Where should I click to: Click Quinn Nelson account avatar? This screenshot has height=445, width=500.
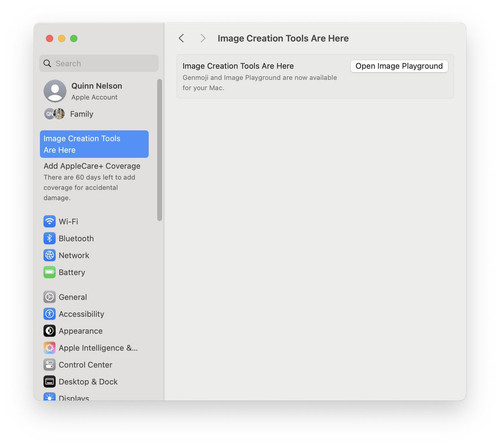[x=55, y=91]
